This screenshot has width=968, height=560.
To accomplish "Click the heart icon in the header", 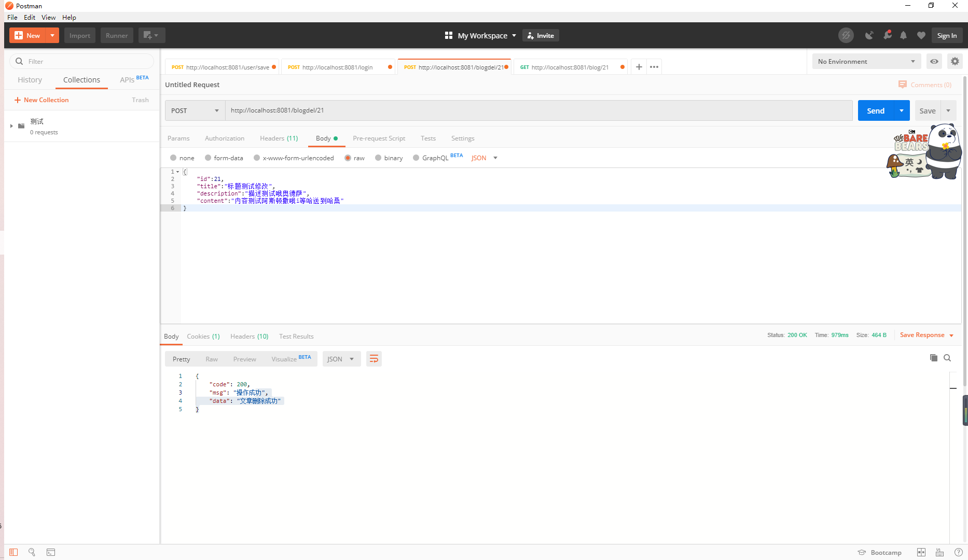I will [921, 35].
